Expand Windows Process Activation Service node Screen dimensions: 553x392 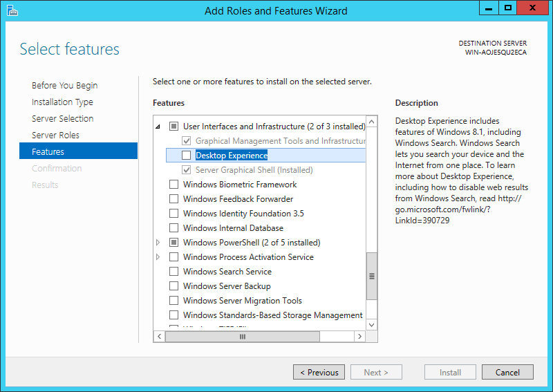coord(158,257)
